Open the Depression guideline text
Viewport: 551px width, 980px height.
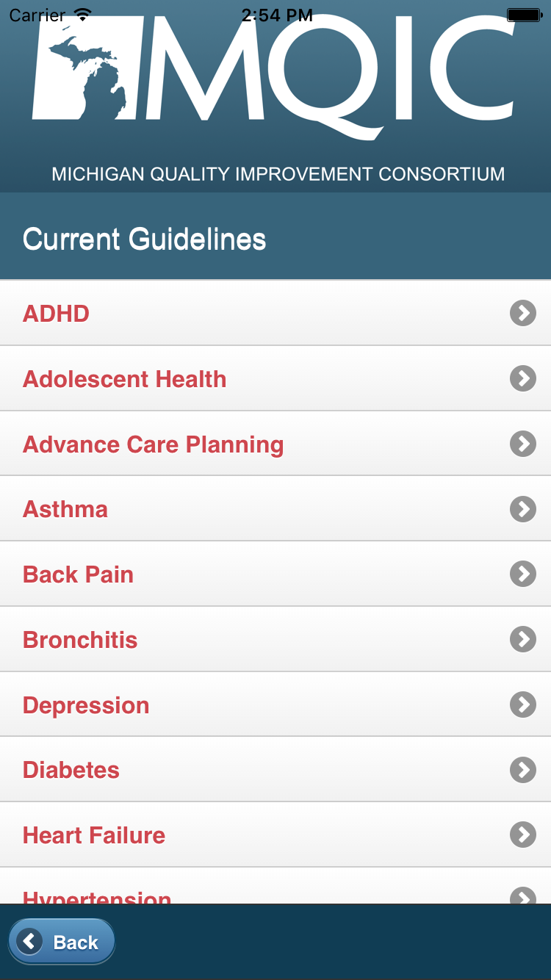click(x=86, y=705)
